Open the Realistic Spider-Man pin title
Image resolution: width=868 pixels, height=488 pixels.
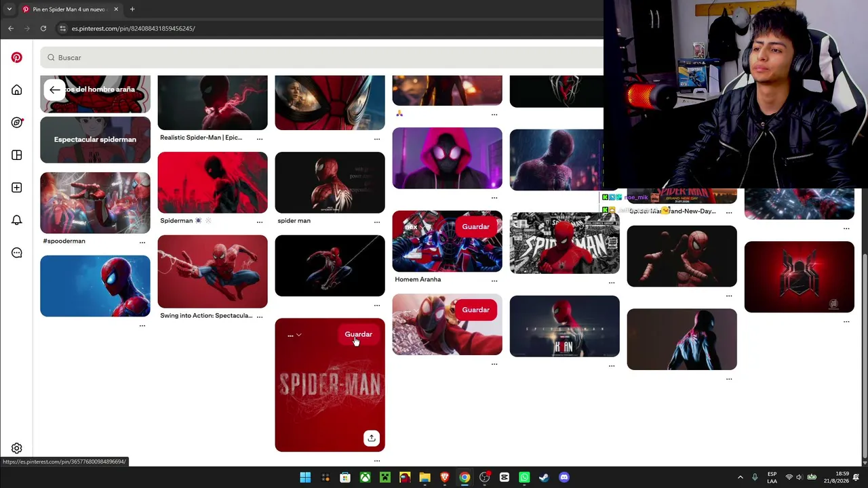click(201, 138)
